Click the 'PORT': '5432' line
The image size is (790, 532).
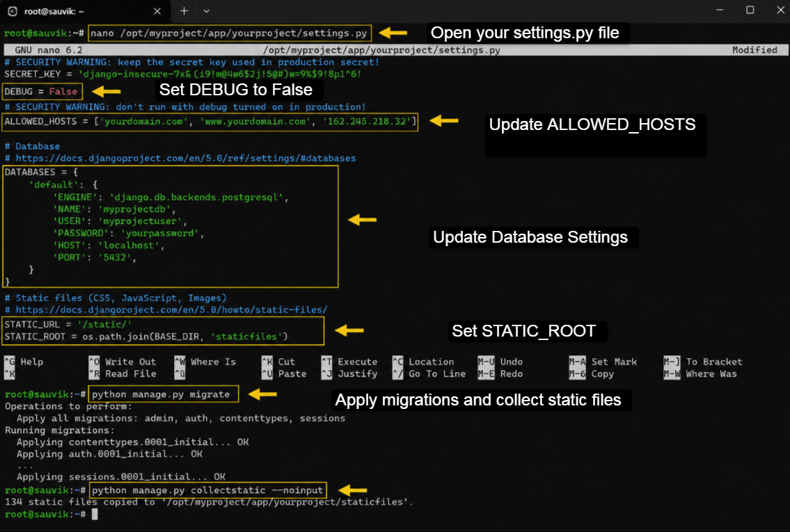[x=95, y=257]
